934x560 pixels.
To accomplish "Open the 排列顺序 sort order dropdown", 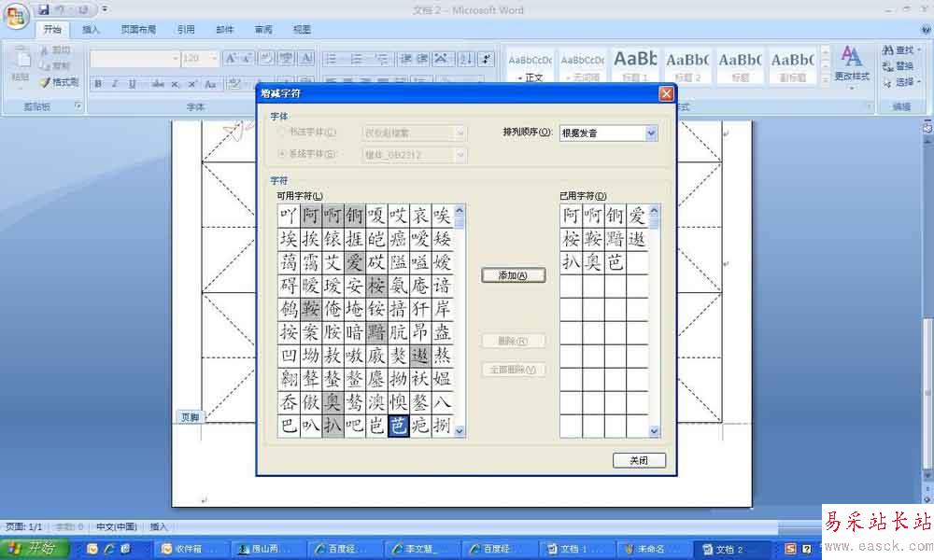I will pos(651,133).
